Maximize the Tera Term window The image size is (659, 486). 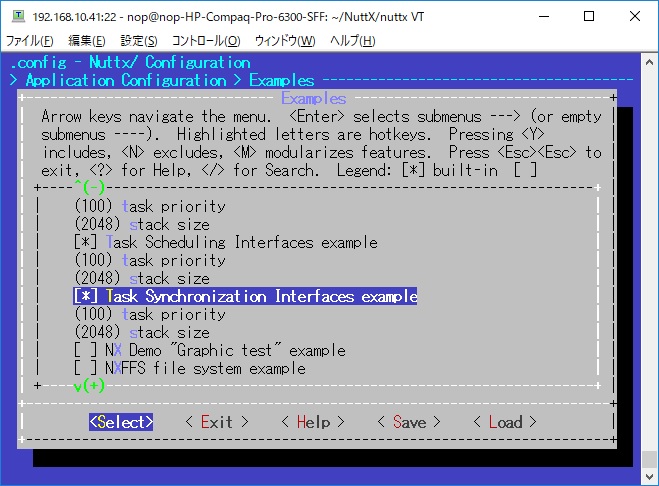tap(589, 16)
